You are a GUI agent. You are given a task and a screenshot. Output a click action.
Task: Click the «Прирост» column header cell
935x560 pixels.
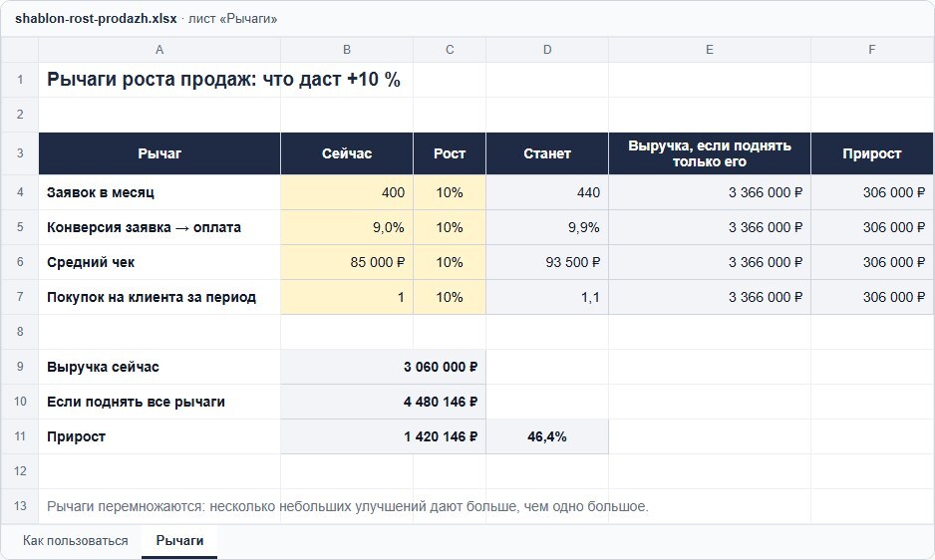pos(872,153)
